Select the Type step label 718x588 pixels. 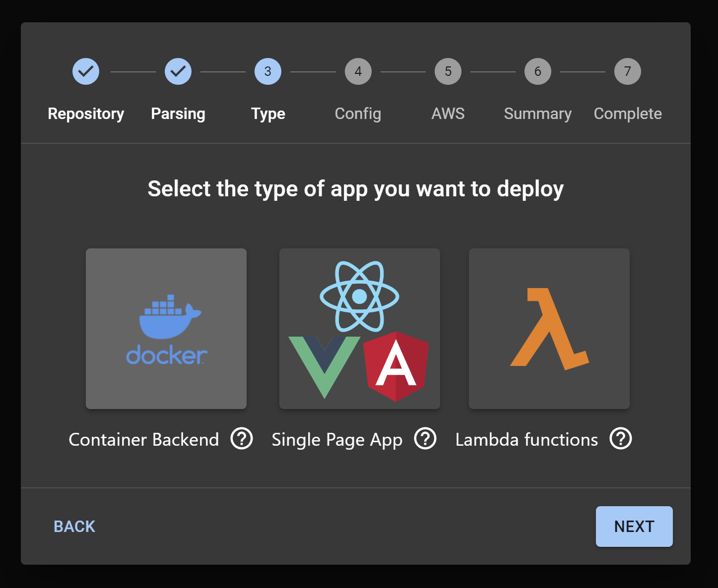coord(268,114)
